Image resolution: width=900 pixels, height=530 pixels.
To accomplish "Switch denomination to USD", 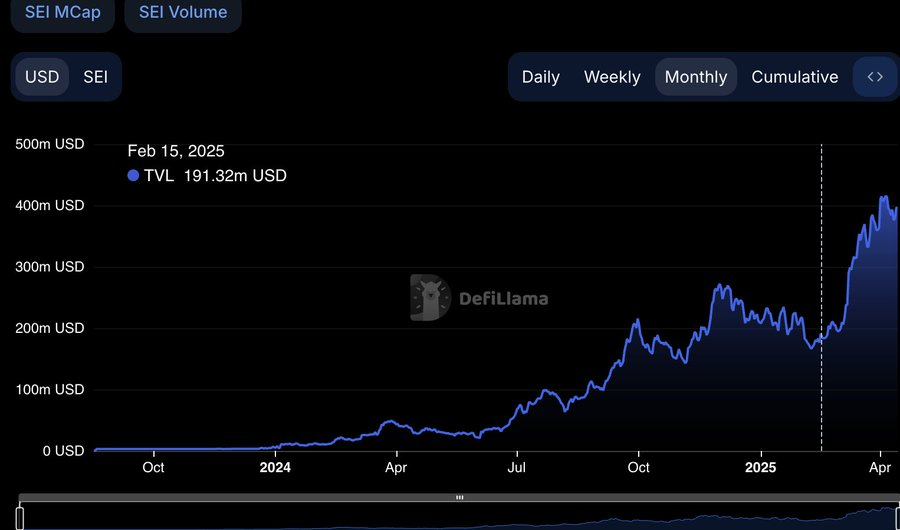I will [42, 77].
